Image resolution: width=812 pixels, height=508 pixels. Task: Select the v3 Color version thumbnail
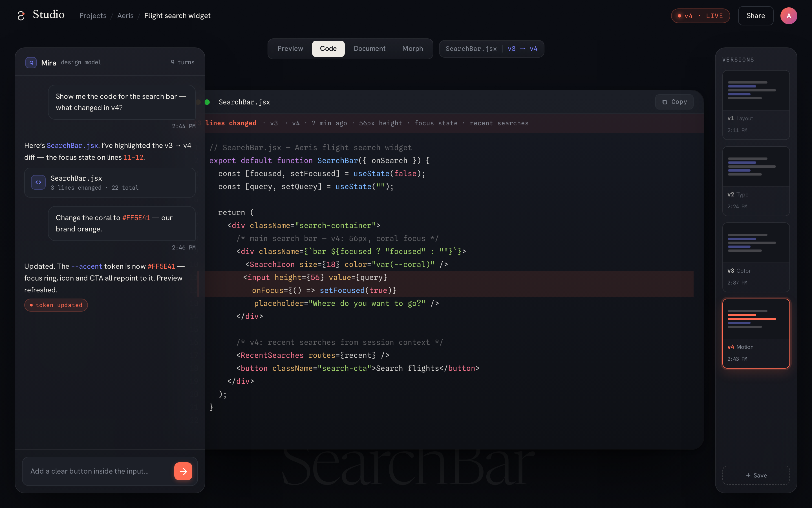[756, 257]
